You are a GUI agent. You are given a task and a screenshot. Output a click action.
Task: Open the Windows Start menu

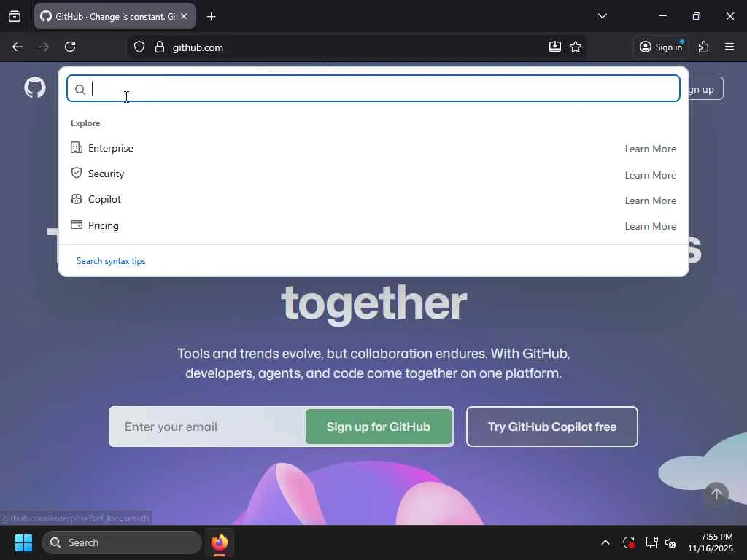23,542
